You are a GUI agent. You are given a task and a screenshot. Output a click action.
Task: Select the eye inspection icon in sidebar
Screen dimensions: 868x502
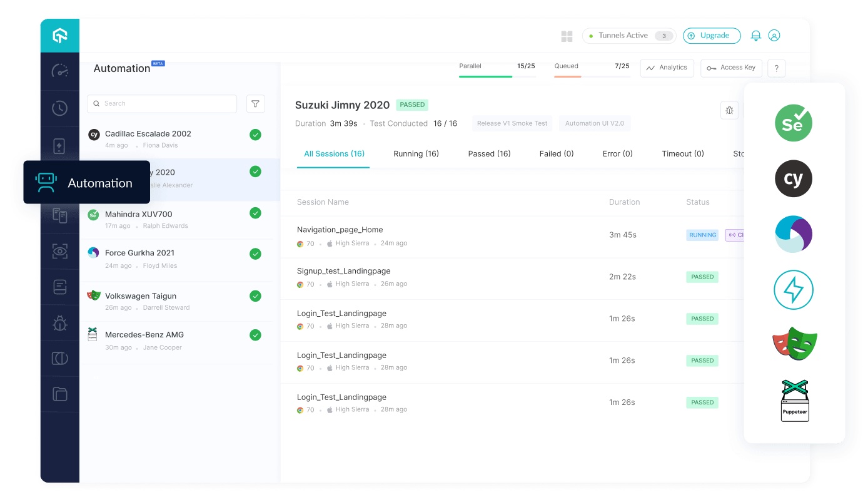[x=60, y=251]
